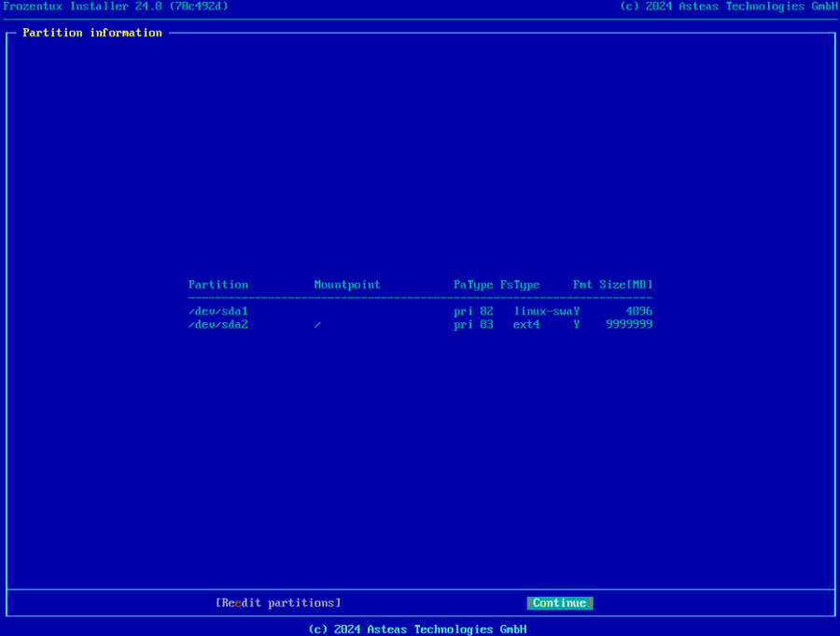Image resolution: width=840 pixels, height=636 pixels.
Task: Click the Fmt column header
Action: point(581,284)
